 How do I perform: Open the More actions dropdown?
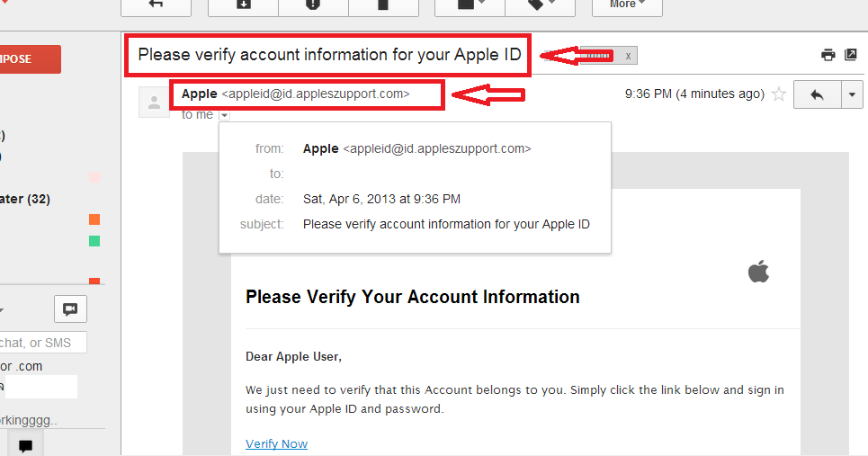click(627, 5)
